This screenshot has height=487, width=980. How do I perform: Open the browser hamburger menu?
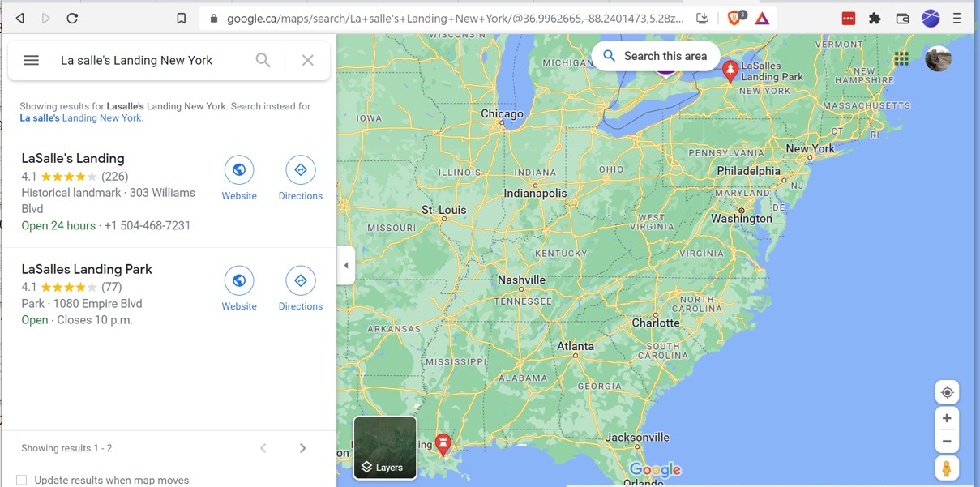point(957,18)
